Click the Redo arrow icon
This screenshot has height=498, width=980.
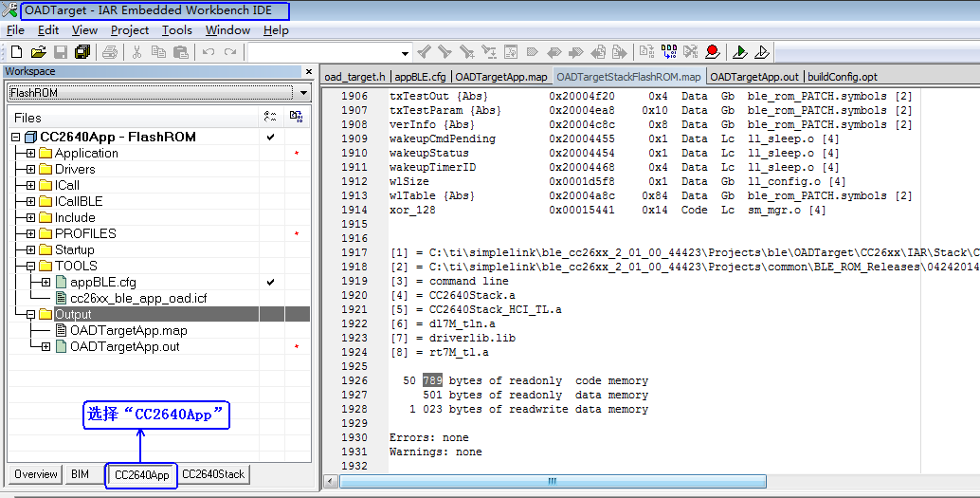coord(230,52)
